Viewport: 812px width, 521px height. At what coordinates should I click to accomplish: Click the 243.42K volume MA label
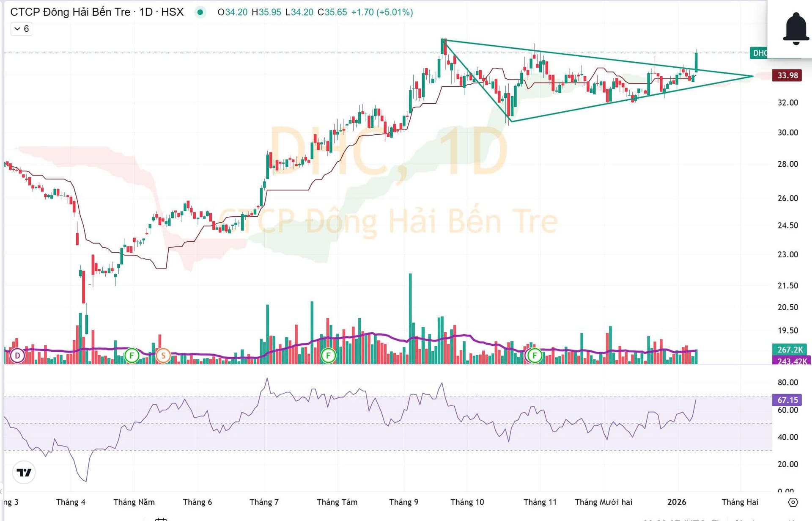coord(792,361)
